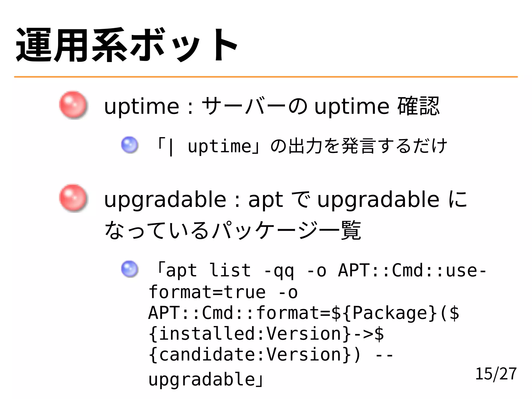The height and width of the screenshot is (399, 532).
Task: Click the text 'uptime : サーバーの uptime 確認'
Action: pyautogui.click(x=272, y=106)
